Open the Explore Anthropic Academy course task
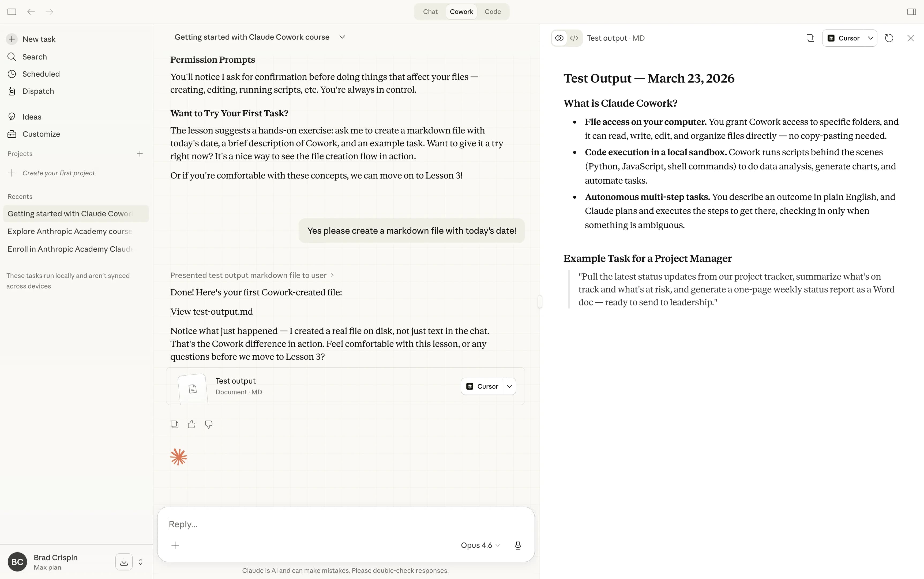The image size is (924, 579). coord(76,231)
